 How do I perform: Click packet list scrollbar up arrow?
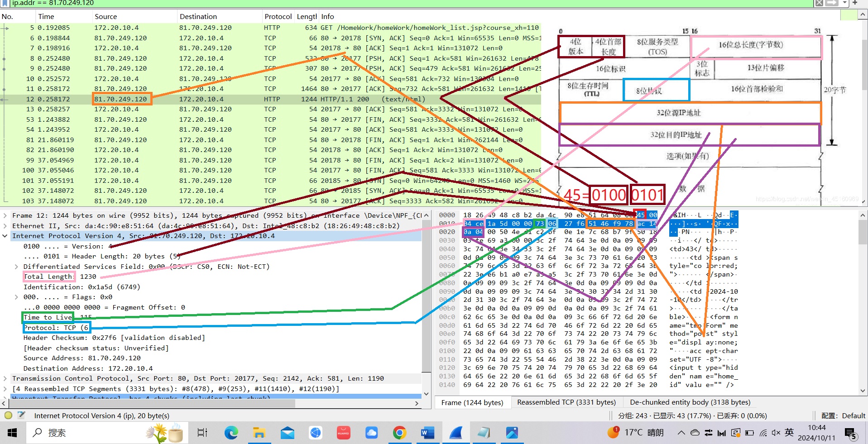tap(863, 15)
